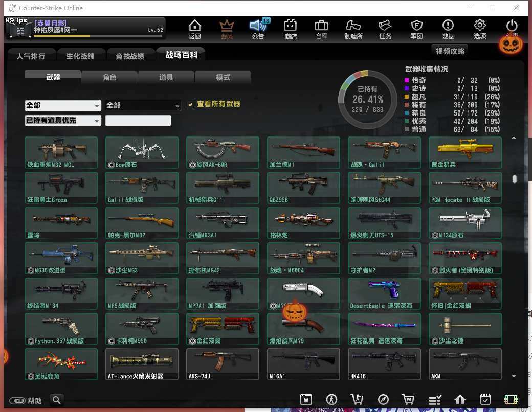Viewport: 532px width, 412px height.
Task: Click the weapon list scrollbar thumb
Action: (x=515, y=179)
